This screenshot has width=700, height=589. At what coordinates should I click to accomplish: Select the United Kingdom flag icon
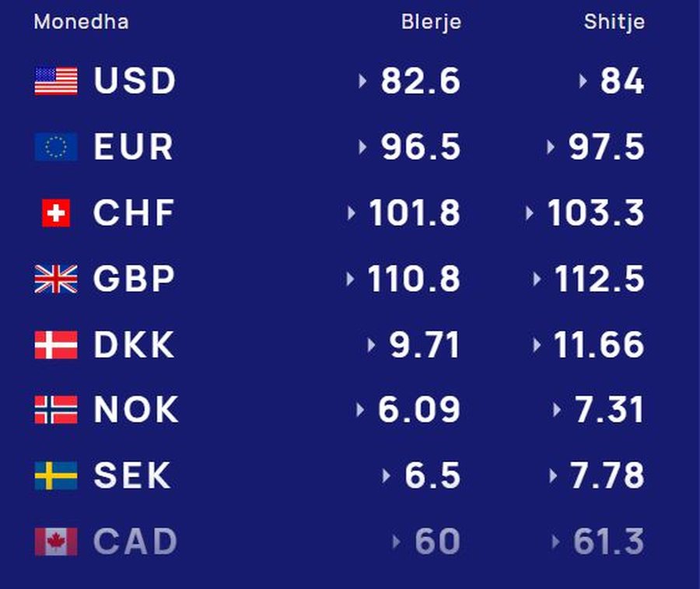click(56, 279)
